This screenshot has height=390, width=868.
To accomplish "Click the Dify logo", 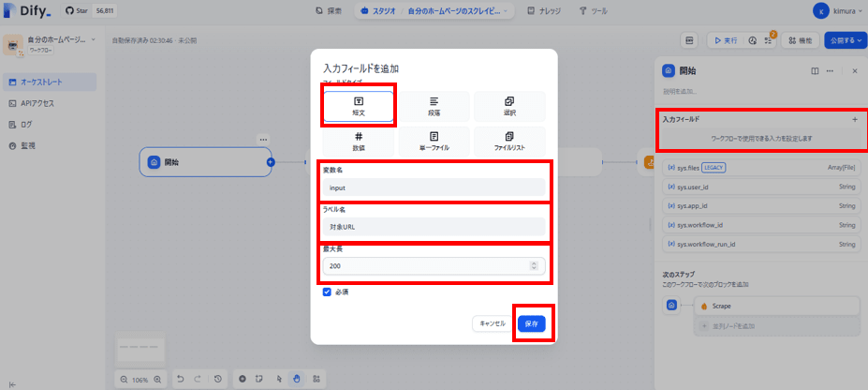I will coord(27,10).
